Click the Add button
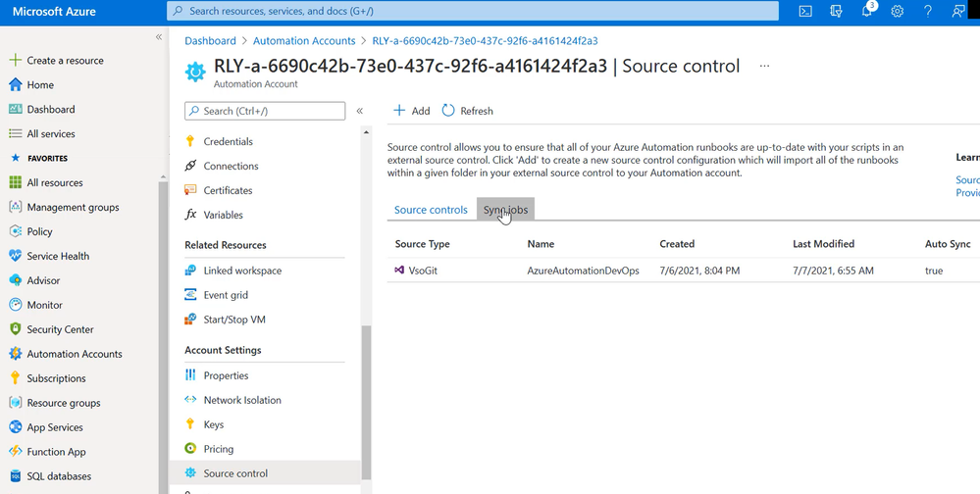The height and width of the screenshot is (494, 980). [x=411, y=111]
